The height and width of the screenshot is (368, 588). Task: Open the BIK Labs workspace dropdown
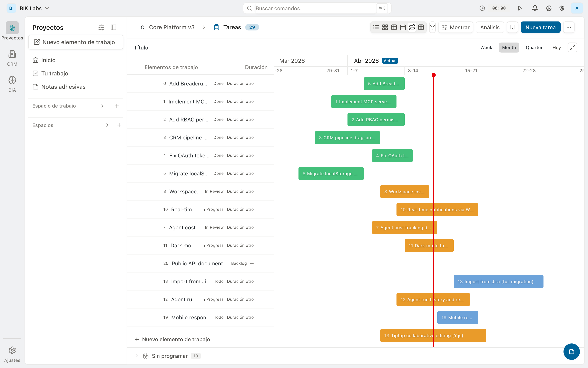click(28, 8)
